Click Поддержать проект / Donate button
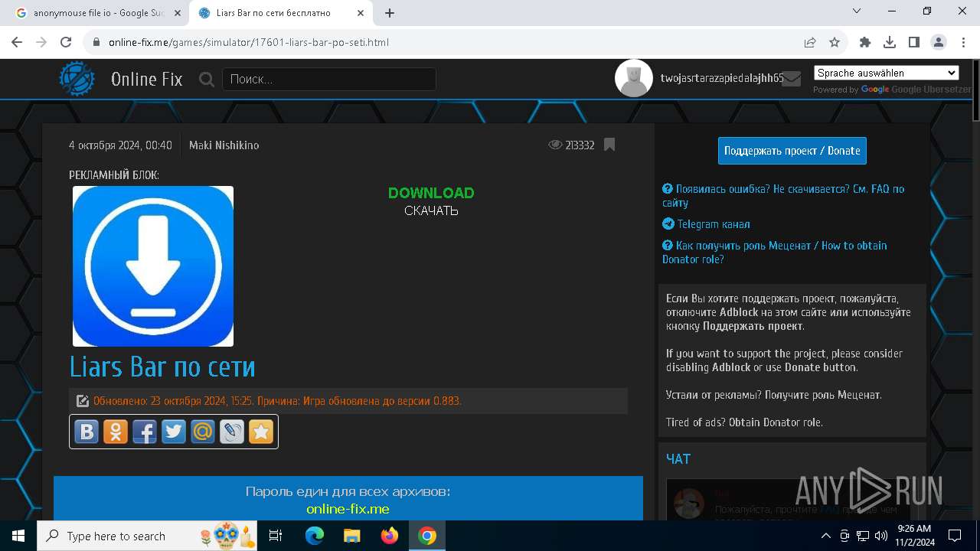980x551 pixels. 792,151
